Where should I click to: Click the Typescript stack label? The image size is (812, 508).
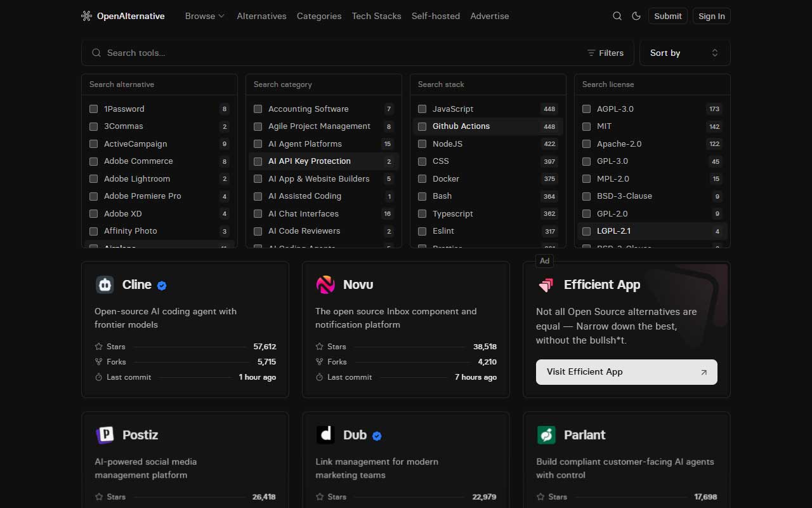(x=453, y=214)
